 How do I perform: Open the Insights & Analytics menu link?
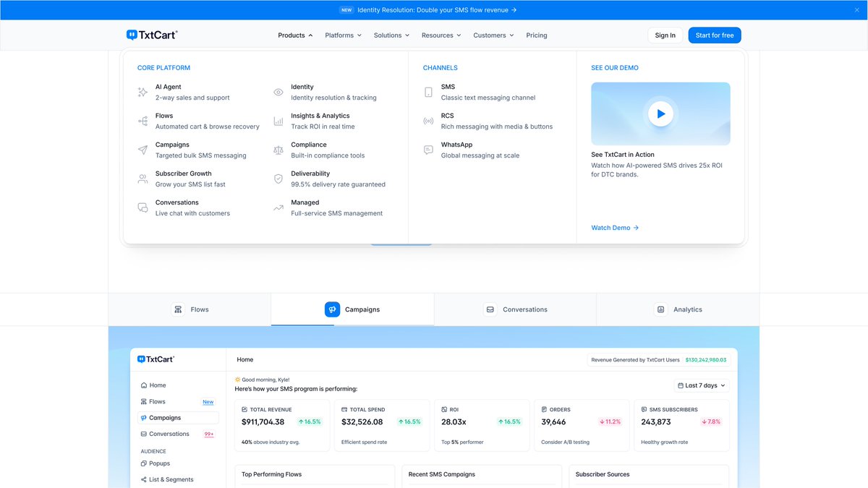(x=314, y=121)
